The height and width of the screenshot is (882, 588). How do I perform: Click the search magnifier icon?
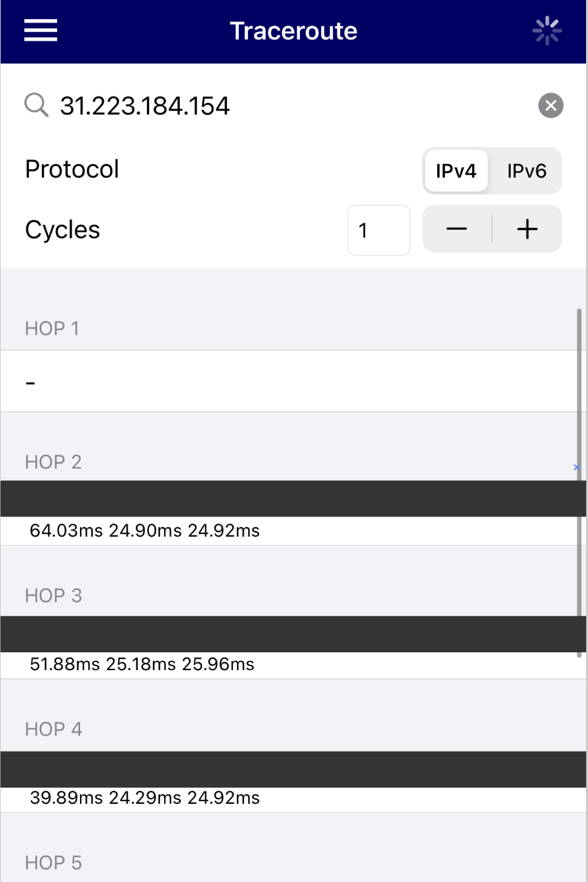tap(37, 105)
